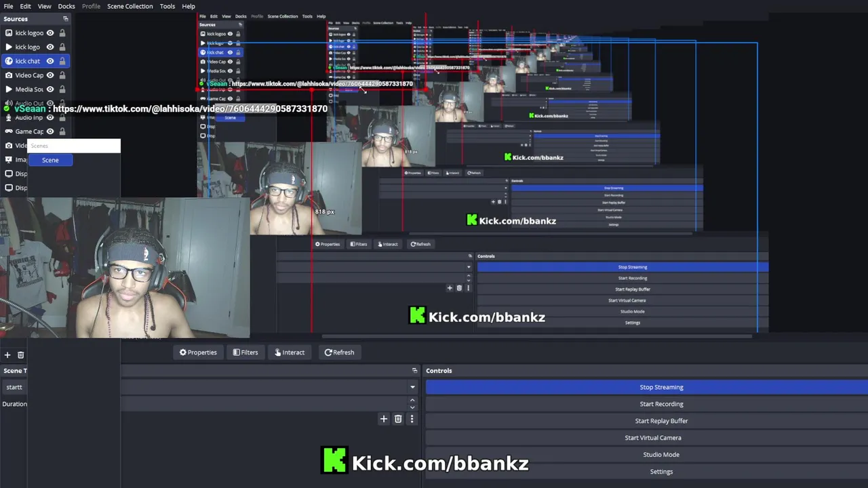This screenshot has width=868, height=488.
Task: Select the Audio Inp source row
Action: (x=35, y=117)
